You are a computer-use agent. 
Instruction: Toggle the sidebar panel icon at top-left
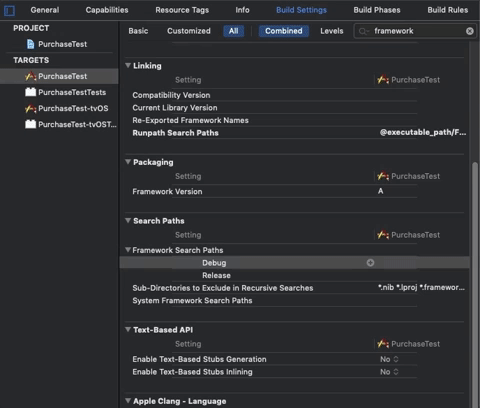pos(9,11)
